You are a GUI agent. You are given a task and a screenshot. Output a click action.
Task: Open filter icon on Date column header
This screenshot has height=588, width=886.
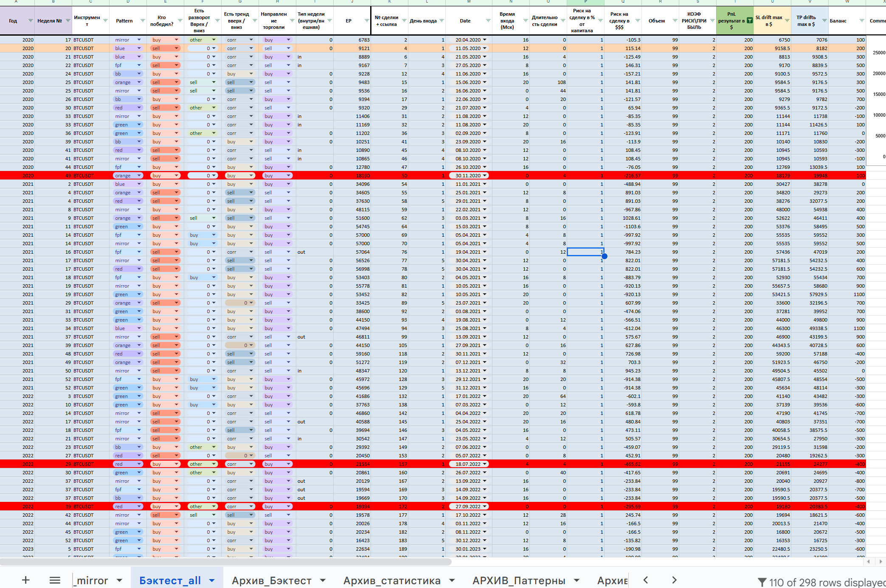488,21
